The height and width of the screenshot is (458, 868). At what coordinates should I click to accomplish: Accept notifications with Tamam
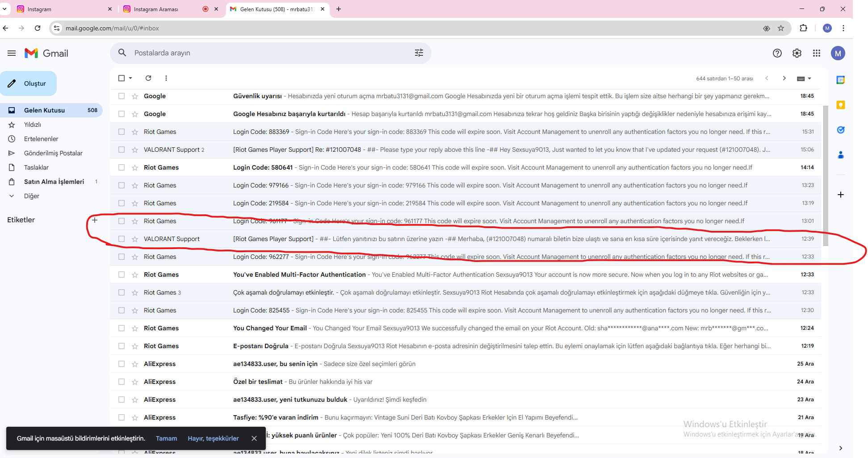166,438
